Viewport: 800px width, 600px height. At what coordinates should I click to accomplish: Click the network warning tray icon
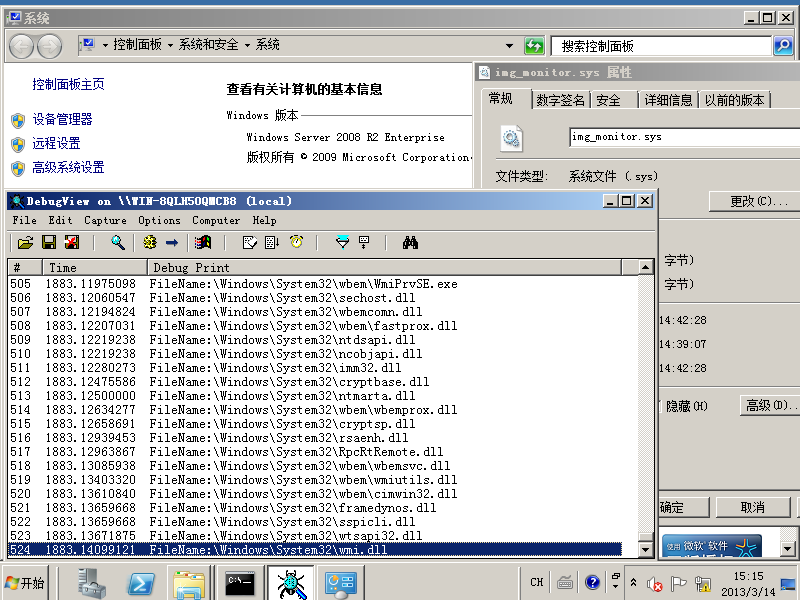[703, 583]
